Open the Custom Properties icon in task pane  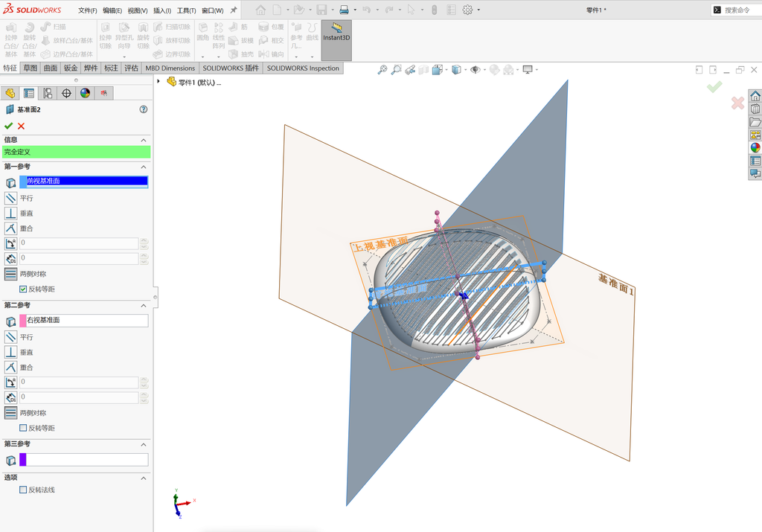pyautogui.click(x=755, y=161)
